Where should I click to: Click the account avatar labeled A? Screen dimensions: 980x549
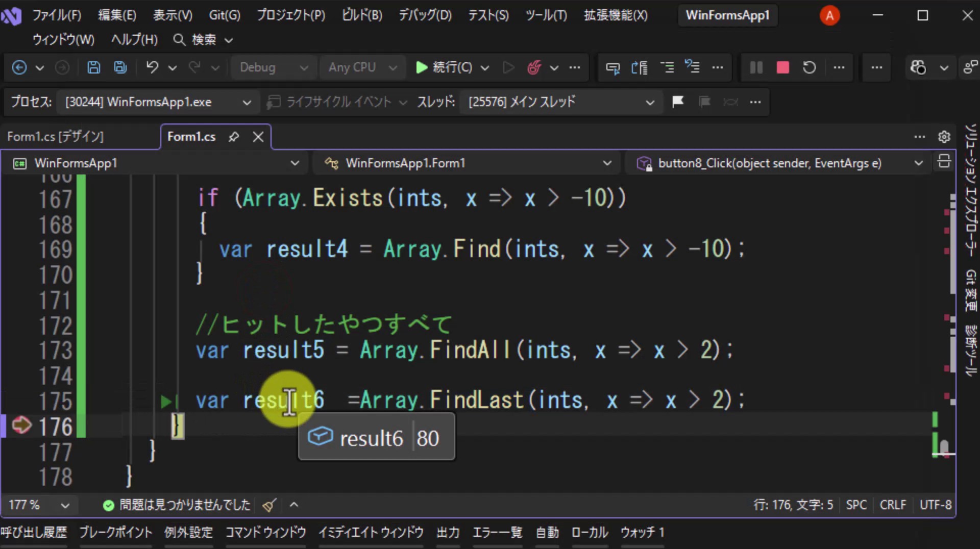click(829, 16)
